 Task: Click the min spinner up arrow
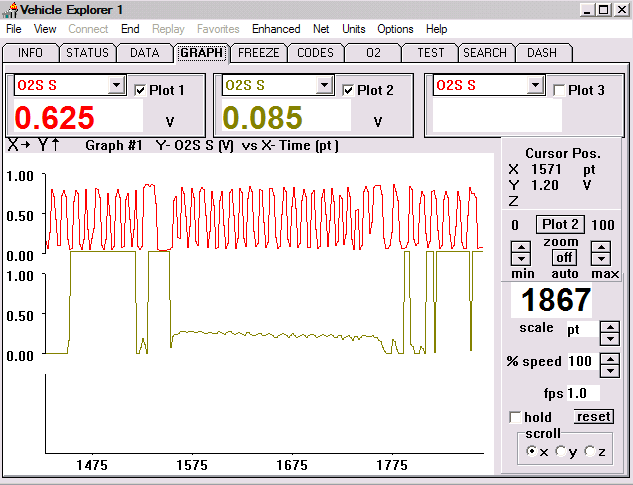tap(521, 246)
